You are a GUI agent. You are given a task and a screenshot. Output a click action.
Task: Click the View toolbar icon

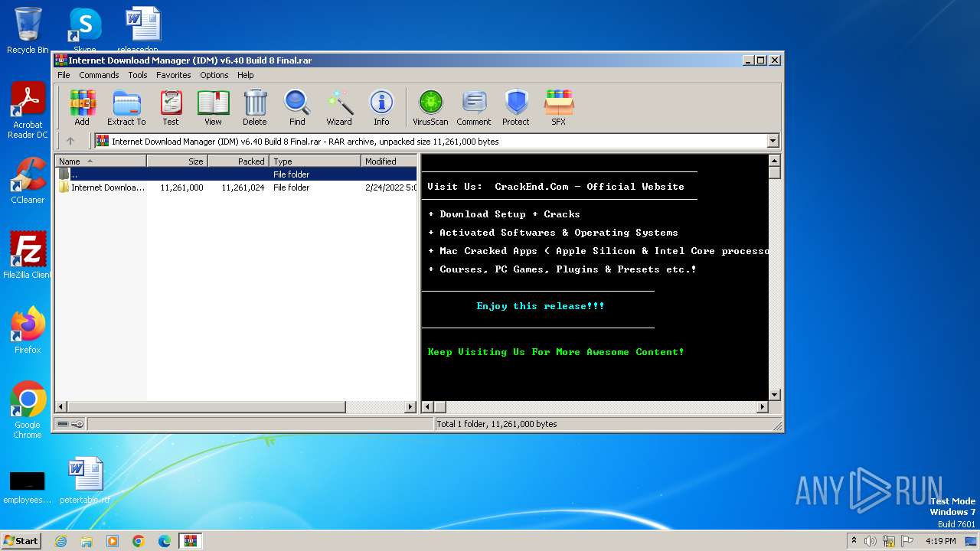point(213,107)
